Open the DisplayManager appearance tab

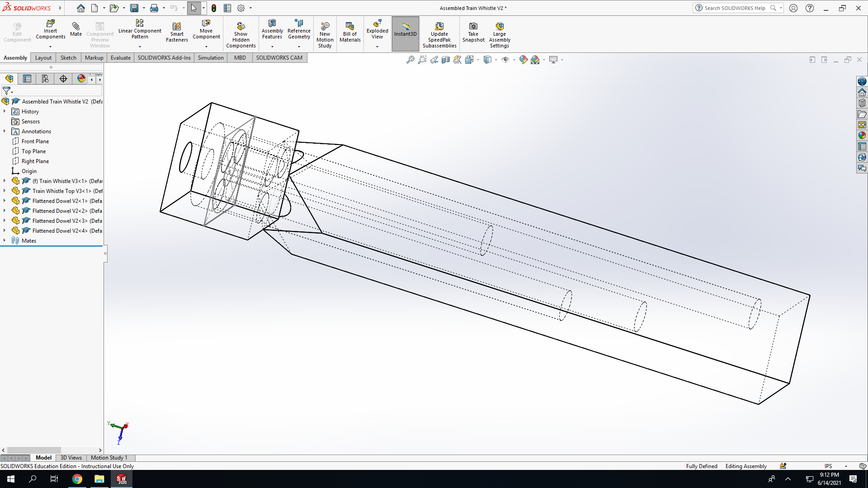(x=81, y=79)
